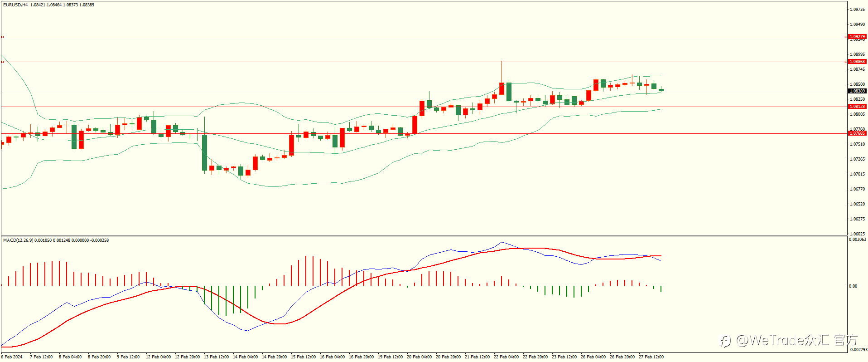Screen dimensions: 868x362
Task: Click the MACD 0.00 scale value
Action: pos(854,286)
